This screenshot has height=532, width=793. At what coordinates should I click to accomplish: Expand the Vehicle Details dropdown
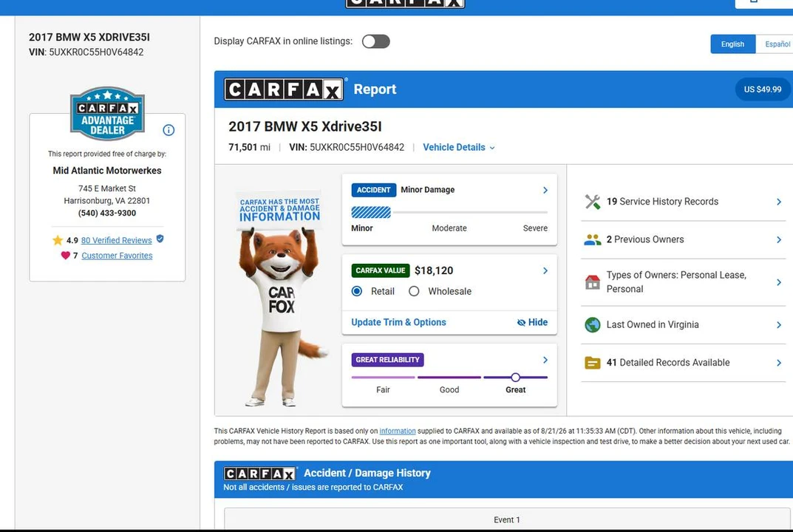(459, 148)
